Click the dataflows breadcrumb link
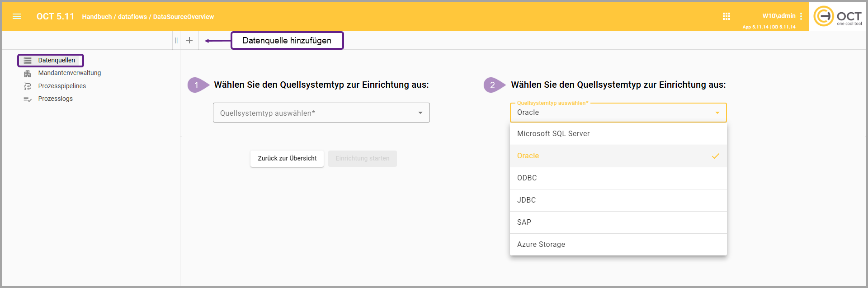 tap(132, 17)
